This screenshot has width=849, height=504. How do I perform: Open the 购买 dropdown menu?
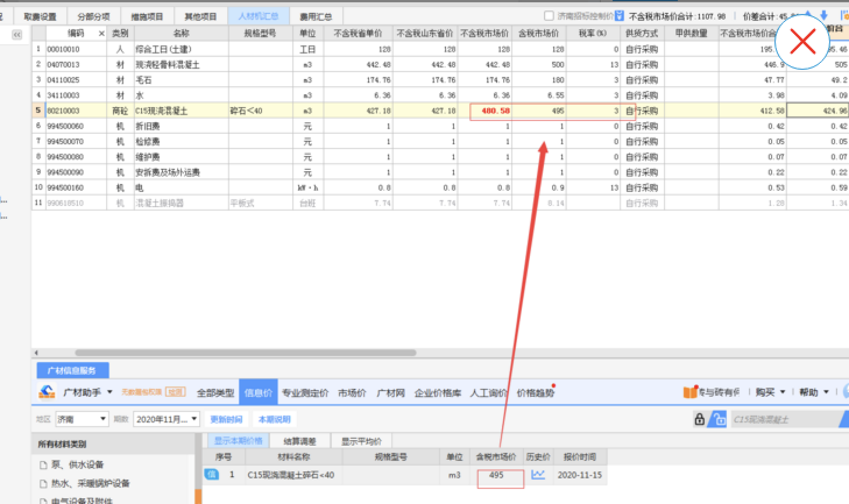point(770,392)
